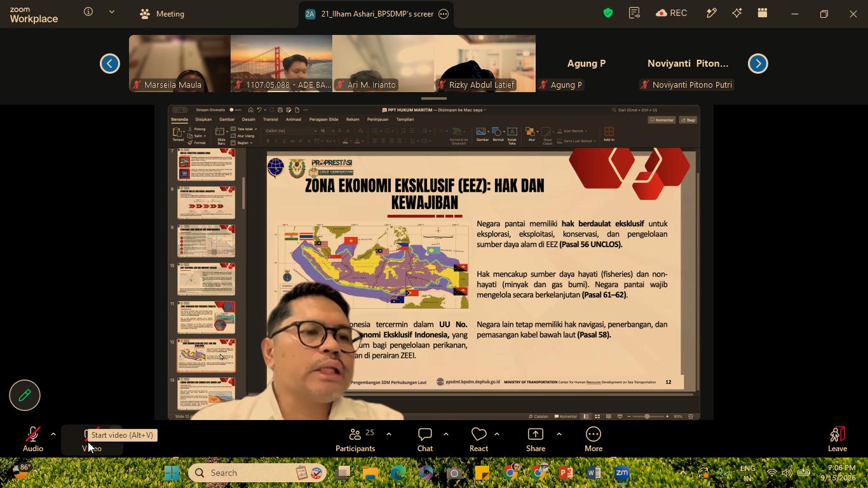Open the More options menu

click(x=593, y=440)
